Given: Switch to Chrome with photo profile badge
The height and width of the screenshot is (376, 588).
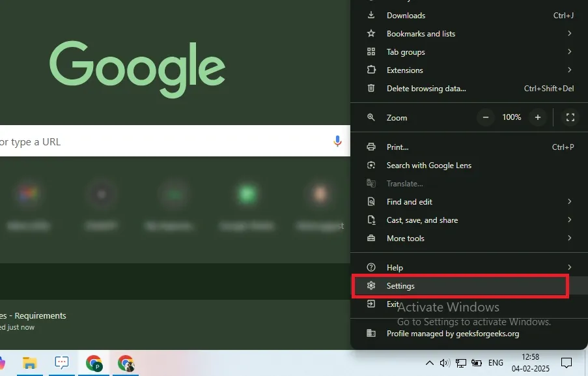Looking at the screenshot, I should 126,363.
